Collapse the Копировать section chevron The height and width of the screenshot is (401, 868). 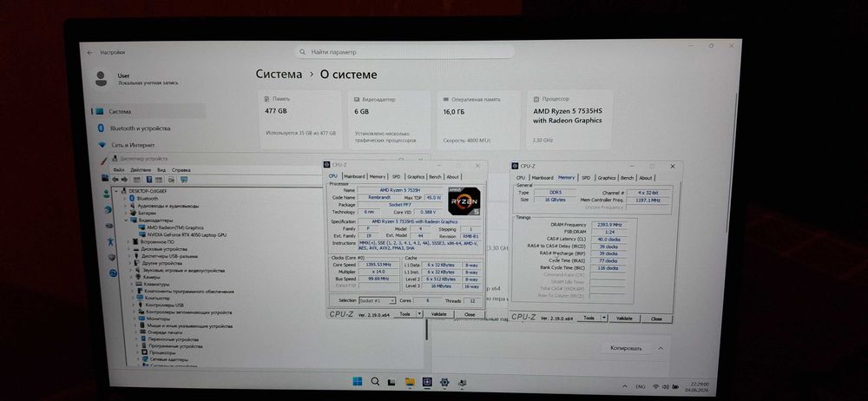click(x=661, y=348)
